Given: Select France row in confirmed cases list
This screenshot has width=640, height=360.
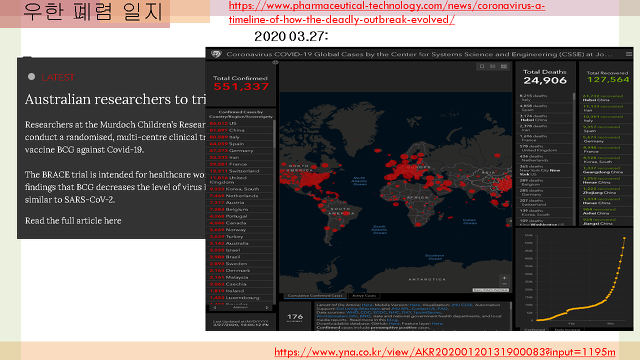Looking at the screenshot, I should click(x=240, y=164).
